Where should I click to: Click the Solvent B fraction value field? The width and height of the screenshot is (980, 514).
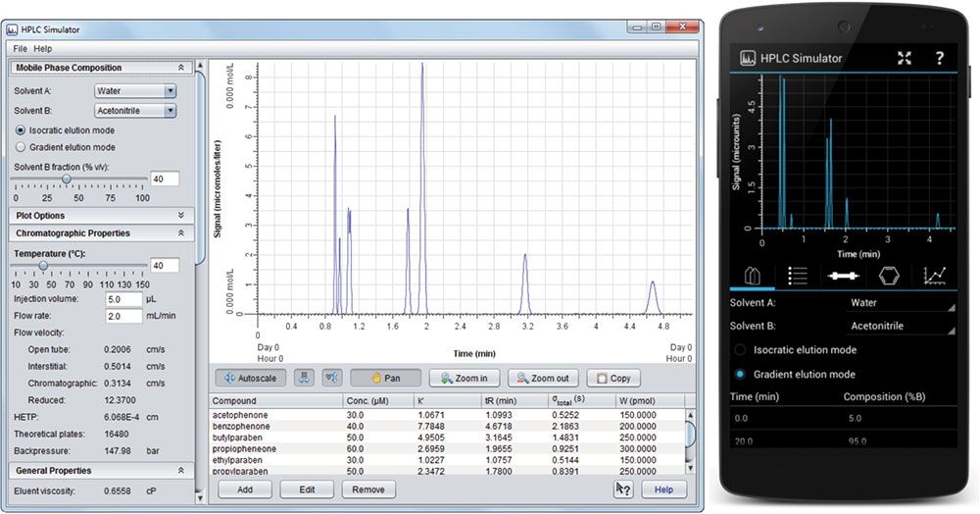pyautogui.click(x=165, y=179)
